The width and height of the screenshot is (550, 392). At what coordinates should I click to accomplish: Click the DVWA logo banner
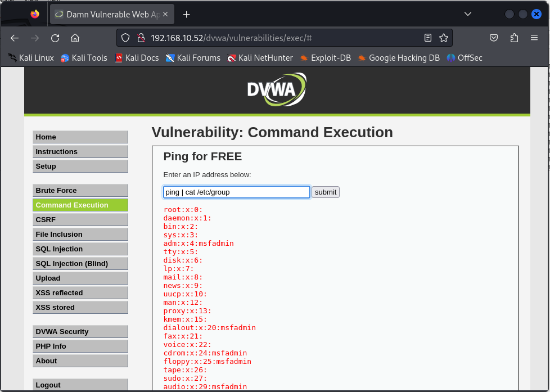277,89
